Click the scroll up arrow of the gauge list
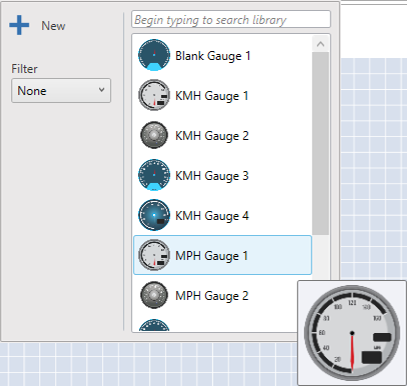The height and width of the screenshot is (386, 407). coord(321,44)
